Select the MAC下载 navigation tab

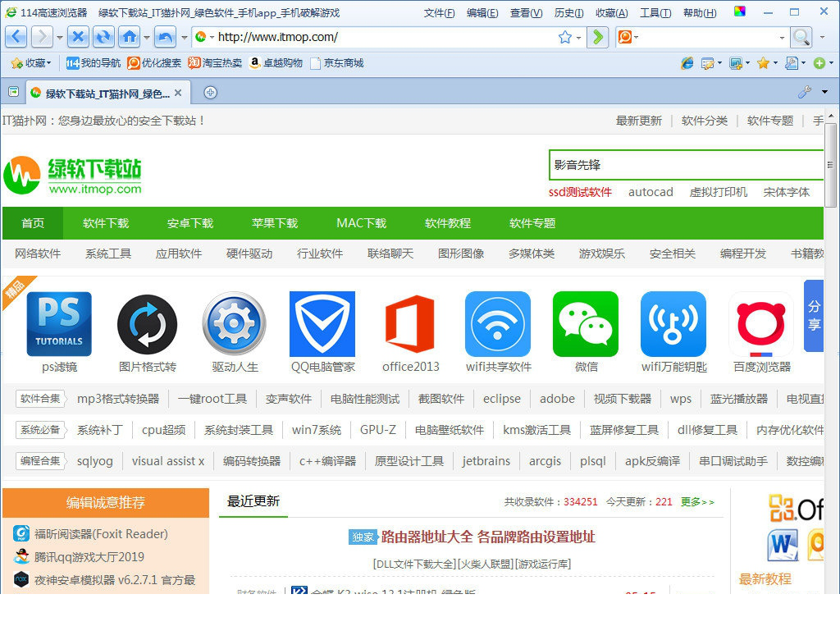click(362, 223)
